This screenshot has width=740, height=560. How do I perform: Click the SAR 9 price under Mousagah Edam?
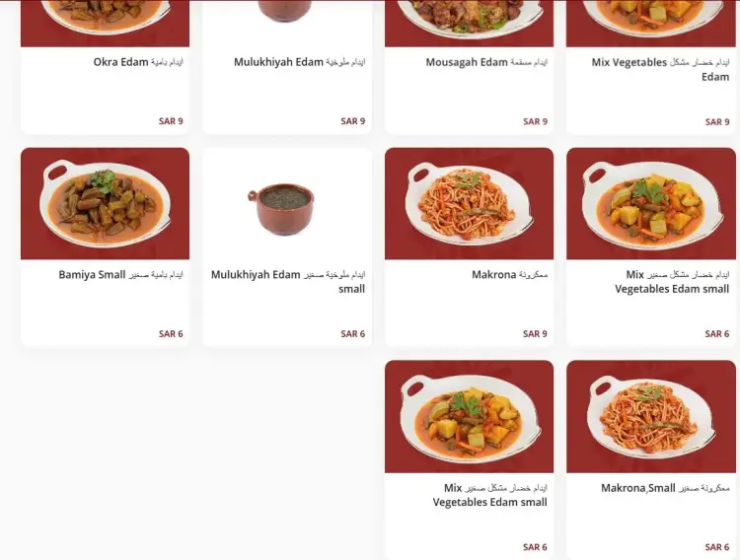pos(535,121)
